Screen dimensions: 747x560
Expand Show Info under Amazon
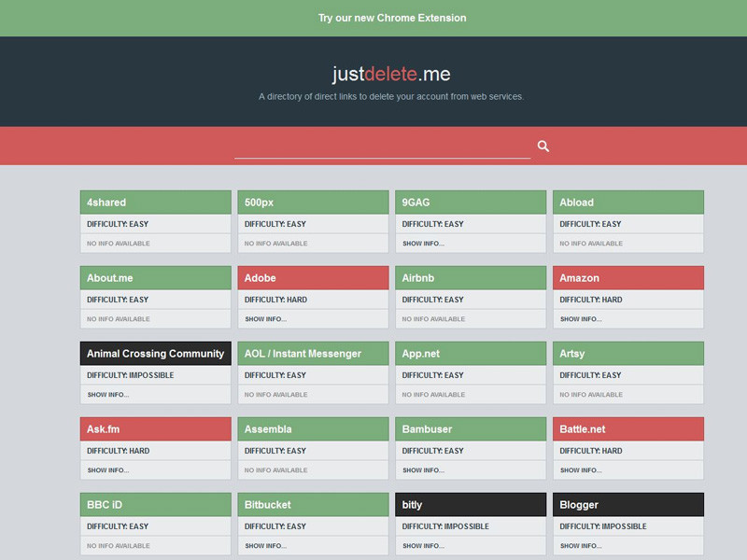581,319
